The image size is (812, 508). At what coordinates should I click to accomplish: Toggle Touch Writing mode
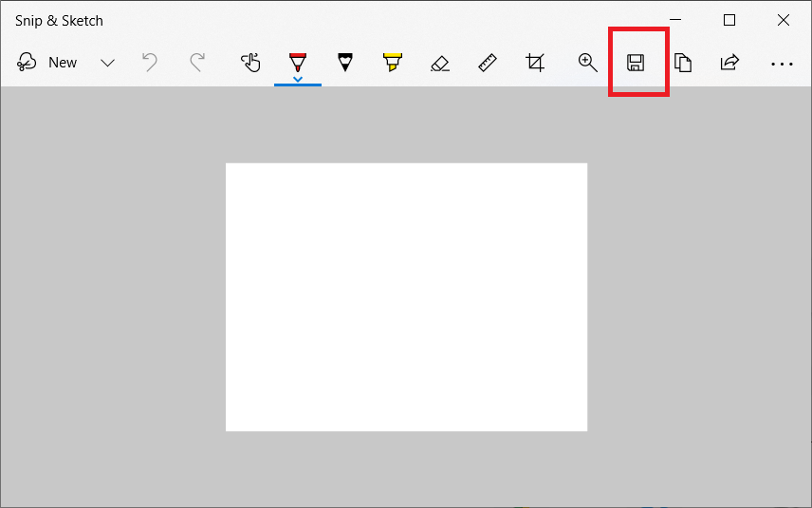pos(250,63)
